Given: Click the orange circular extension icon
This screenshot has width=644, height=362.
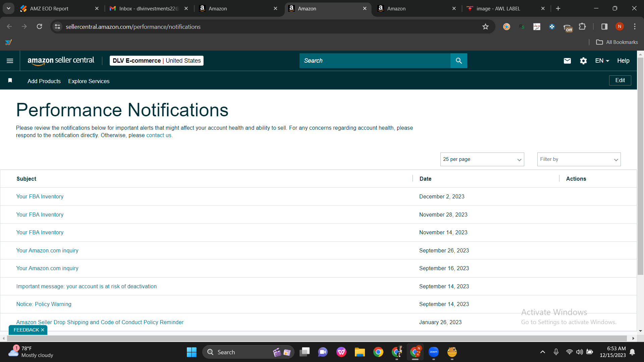Looking at the screenshot, I should pos(506,26).
